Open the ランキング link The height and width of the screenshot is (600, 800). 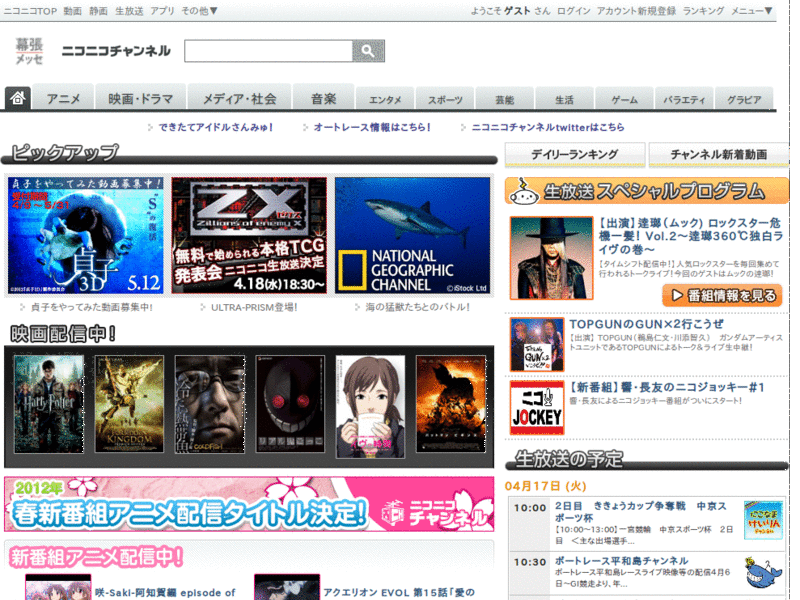[703, 11]
